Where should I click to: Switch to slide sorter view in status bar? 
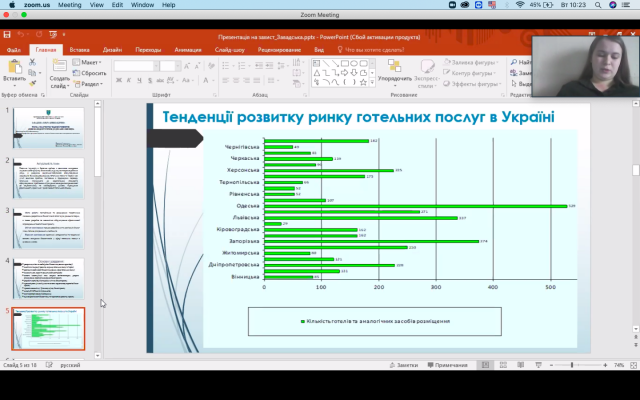pos(503,365)
